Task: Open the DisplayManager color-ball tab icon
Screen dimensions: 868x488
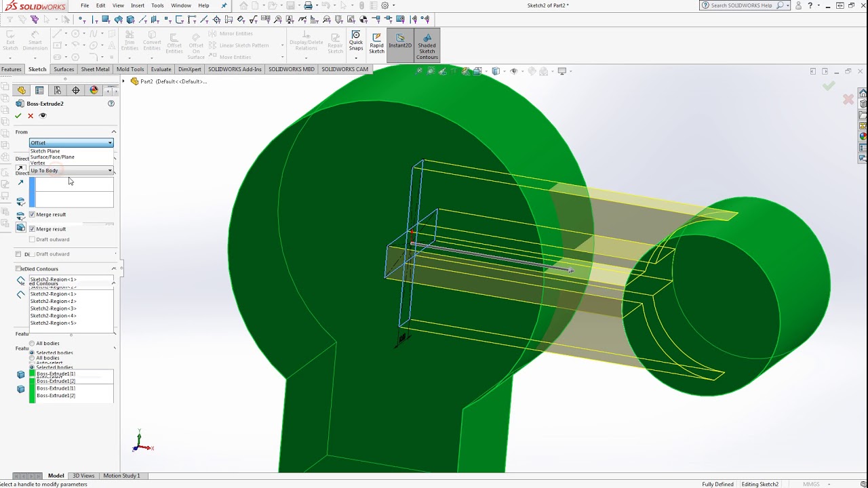Action: tap(94, 90)
